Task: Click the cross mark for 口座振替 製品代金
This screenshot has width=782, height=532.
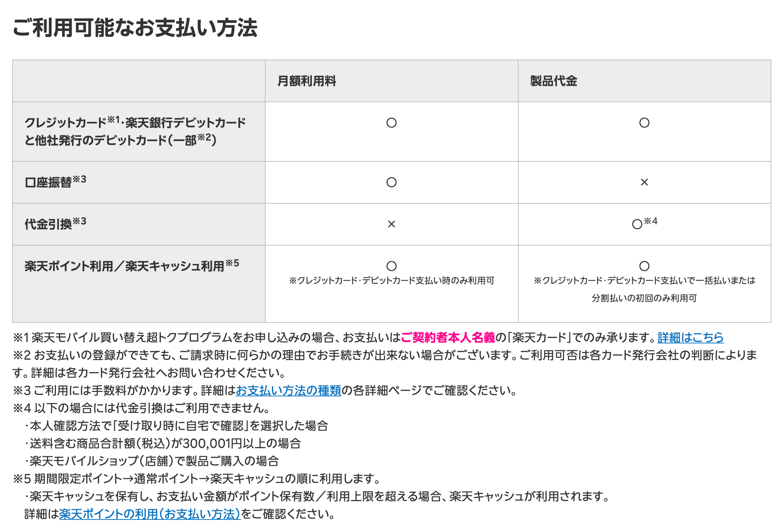Action: click(x=644, y=182)
